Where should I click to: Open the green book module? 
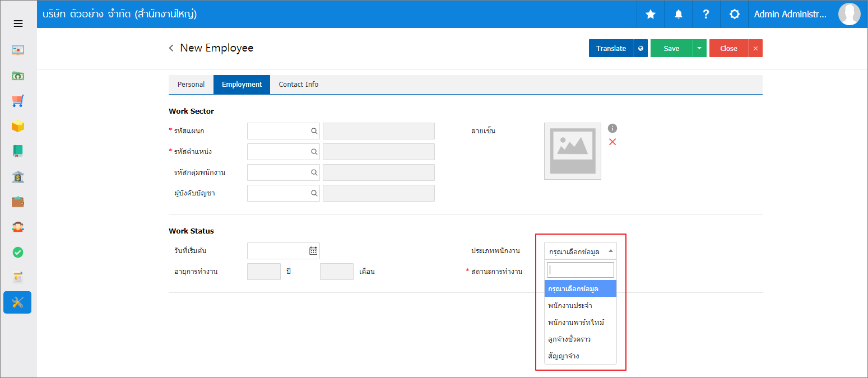[18, 151]
